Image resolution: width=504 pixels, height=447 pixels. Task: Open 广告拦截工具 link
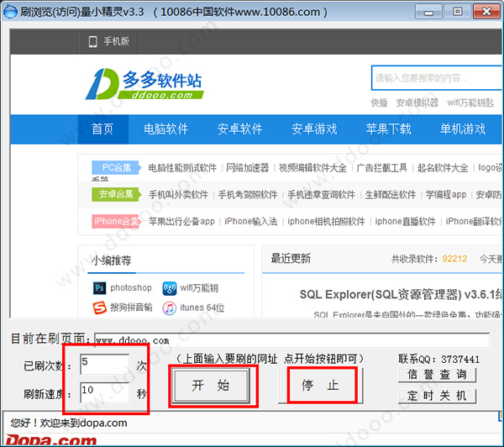(381, 168)
